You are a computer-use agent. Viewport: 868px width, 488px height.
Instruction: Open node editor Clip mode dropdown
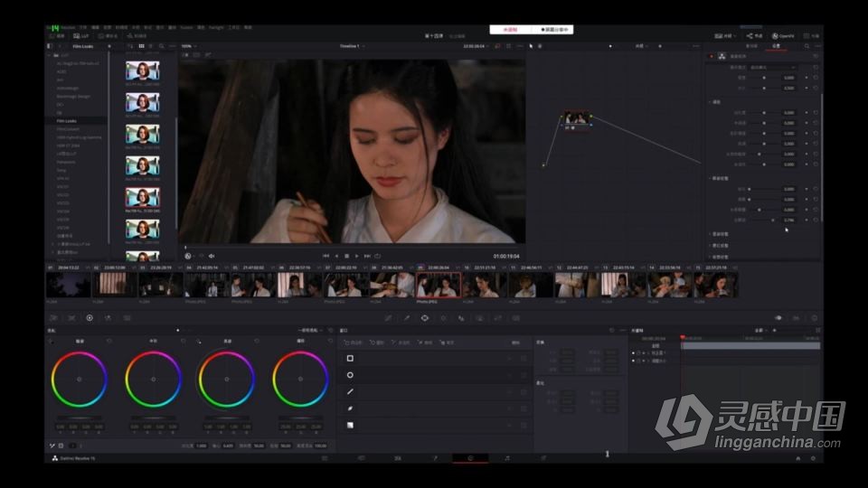[641, 46]
